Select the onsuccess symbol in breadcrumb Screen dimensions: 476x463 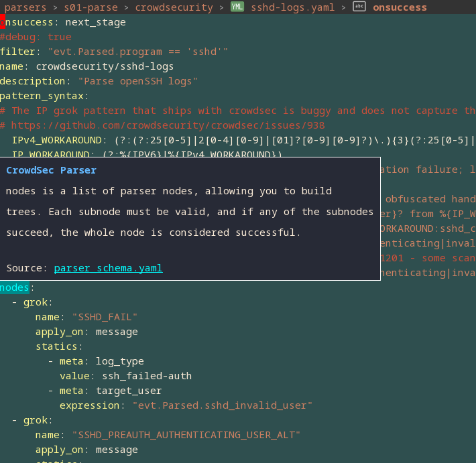(x=400, y=7)
